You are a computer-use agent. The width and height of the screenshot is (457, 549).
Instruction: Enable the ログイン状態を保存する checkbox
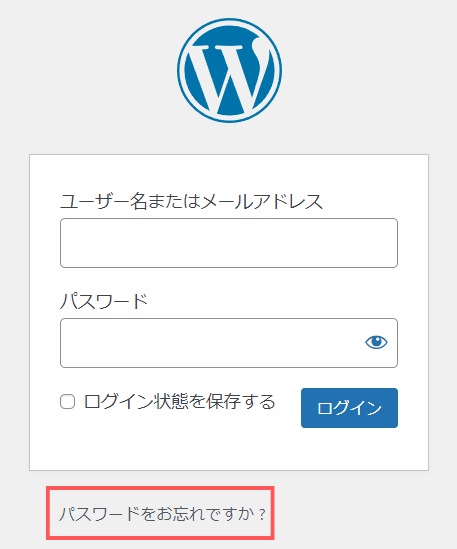(x=67, y=402)
